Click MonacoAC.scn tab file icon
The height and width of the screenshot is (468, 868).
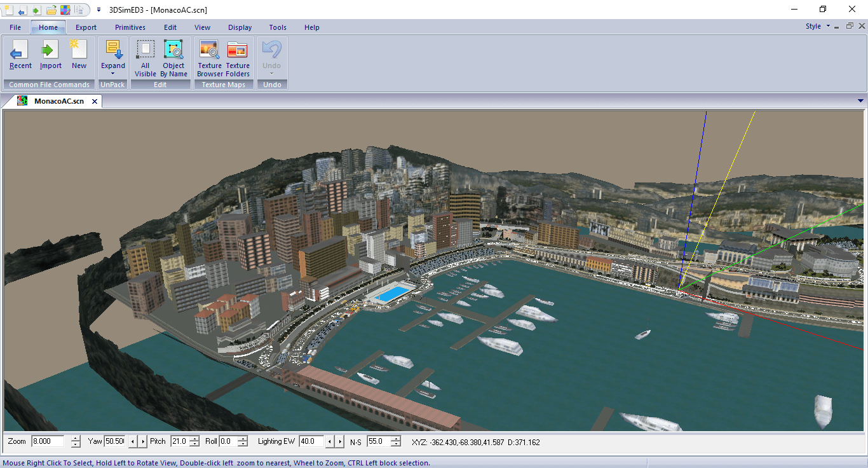pos(22,101)
